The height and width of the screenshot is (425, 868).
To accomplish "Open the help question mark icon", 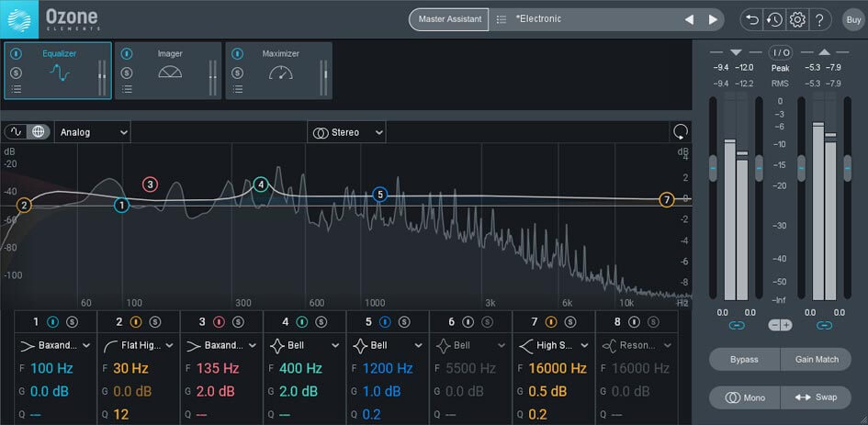I will pos(820,20).
